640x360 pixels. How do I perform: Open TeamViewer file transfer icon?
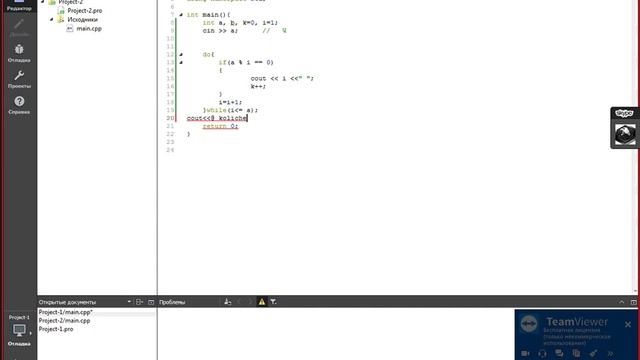tap(576, 353)
